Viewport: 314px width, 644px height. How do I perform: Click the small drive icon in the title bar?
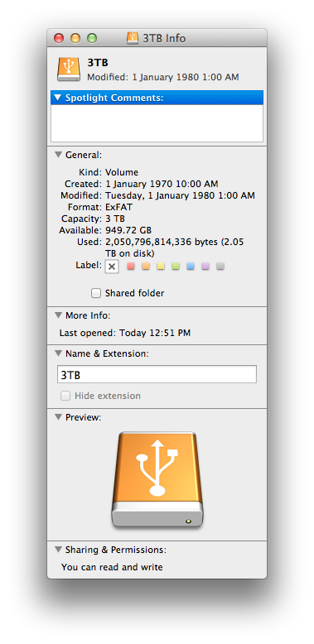coord(132,38)
